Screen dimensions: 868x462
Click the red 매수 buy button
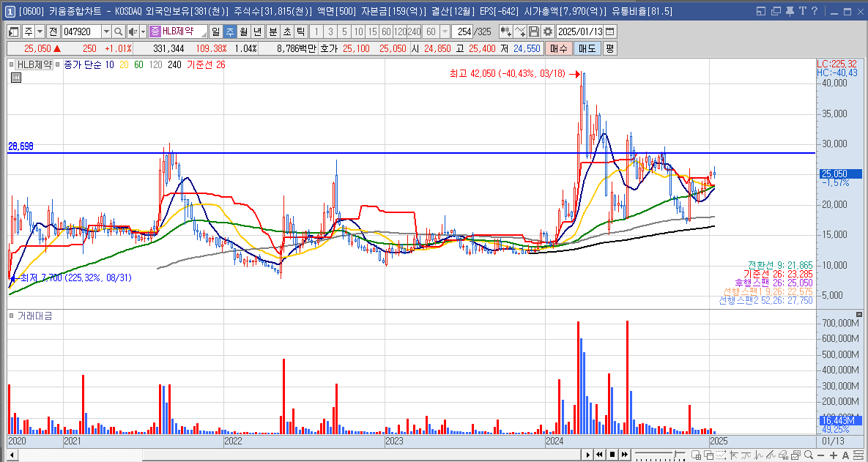point(558,49)
